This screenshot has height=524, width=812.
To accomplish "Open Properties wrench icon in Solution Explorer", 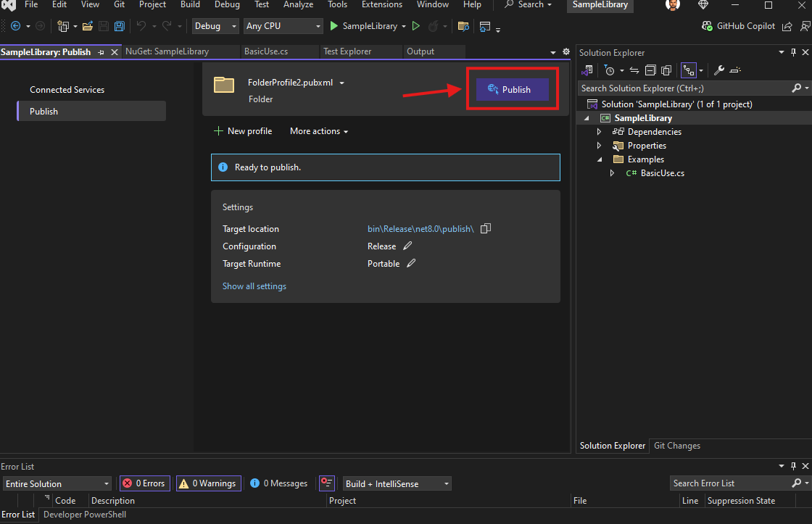I will 718,70.
